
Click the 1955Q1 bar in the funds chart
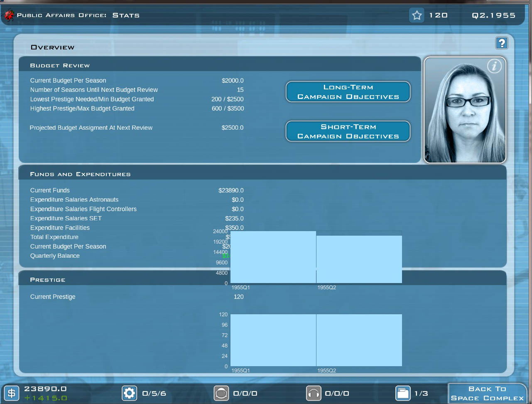(273, 257)
